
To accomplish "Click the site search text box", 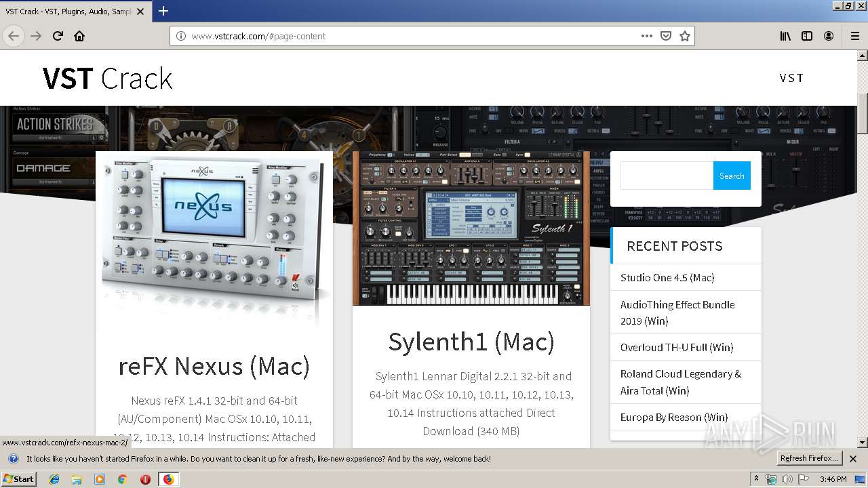I will [x=667, y=176].
